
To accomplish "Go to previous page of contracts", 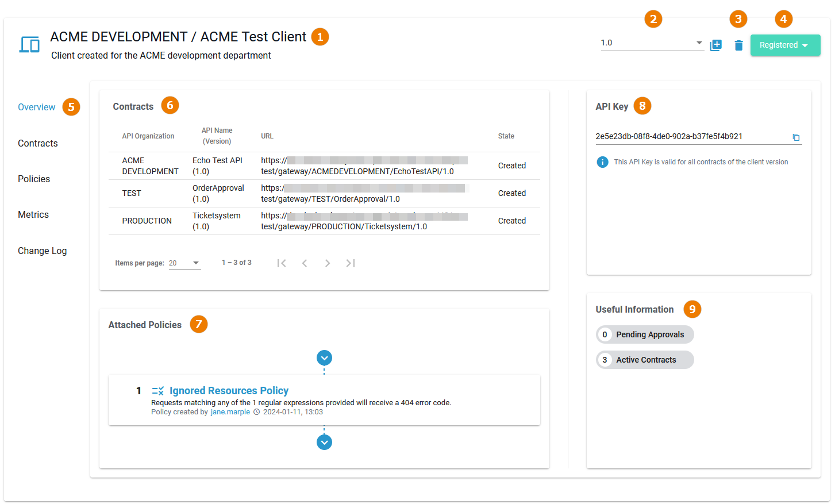I will tap(305, 263).
